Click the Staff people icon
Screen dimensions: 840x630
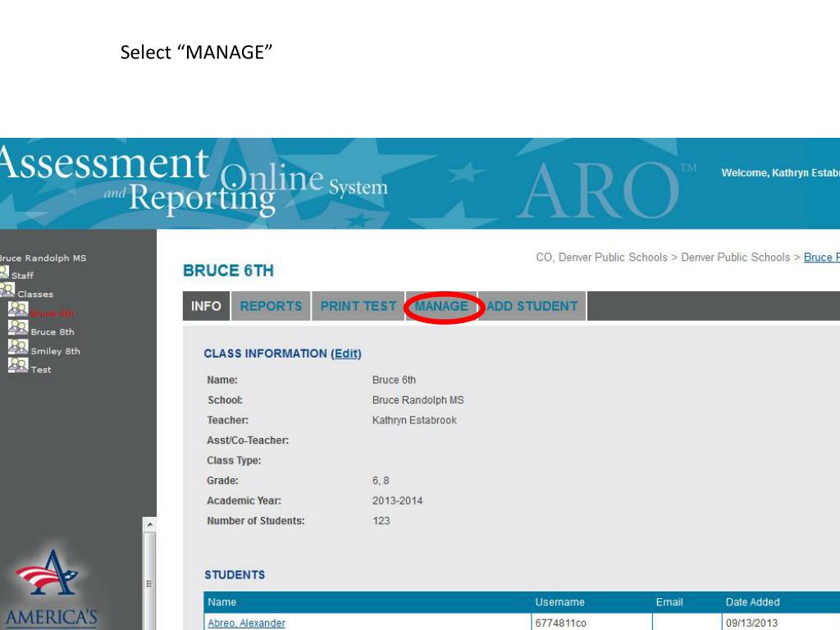(x=4, y=272)
